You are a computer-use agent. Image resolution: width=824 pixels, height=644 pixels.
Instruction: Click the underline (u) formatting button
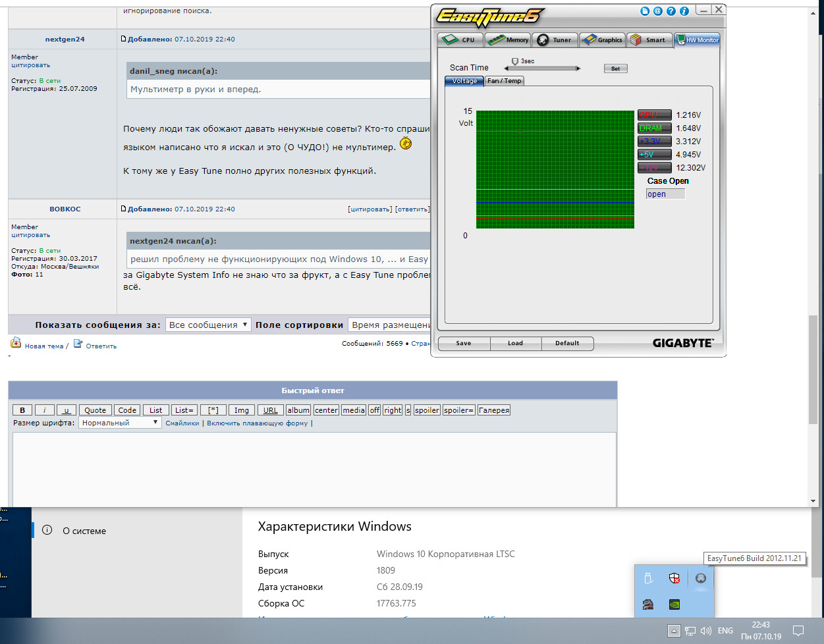[x=66, y=410]
